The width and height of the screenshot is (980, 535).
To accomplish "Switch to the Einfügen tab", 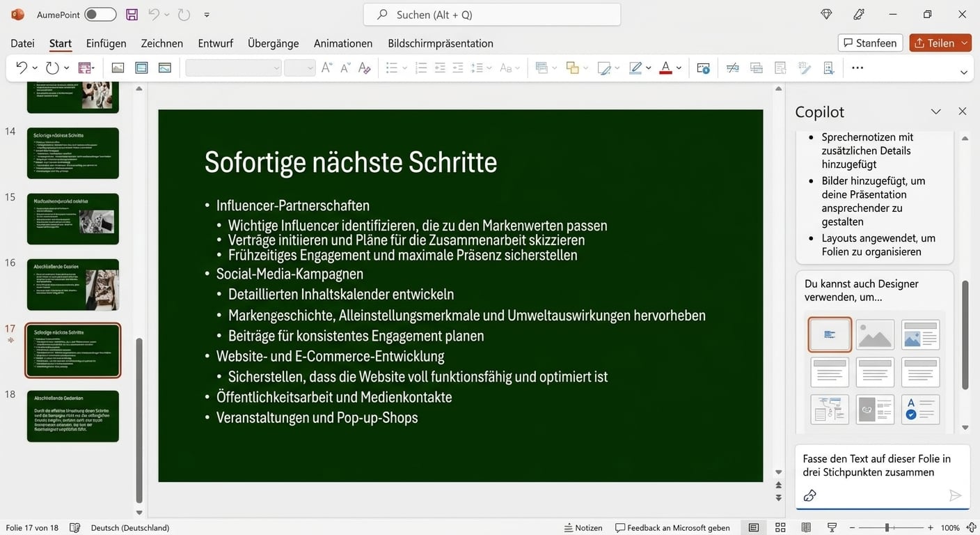I will point(106,43).
